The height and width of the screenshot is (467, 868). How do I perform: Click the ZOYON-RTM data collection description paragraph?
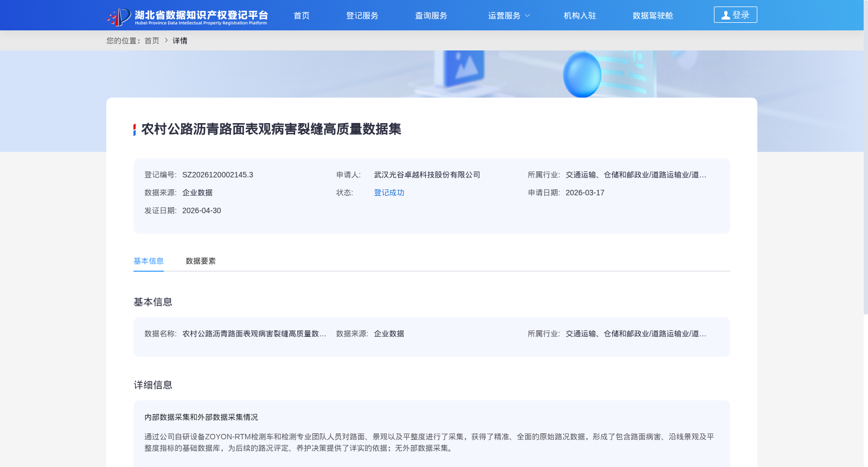coord(429,443)
